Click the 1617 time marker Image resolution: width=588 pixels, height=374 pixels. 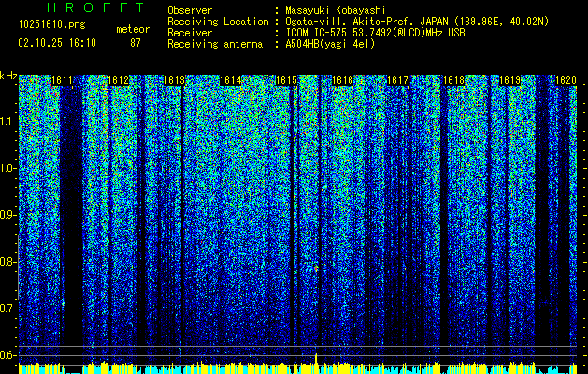click(x=397, y=80)
